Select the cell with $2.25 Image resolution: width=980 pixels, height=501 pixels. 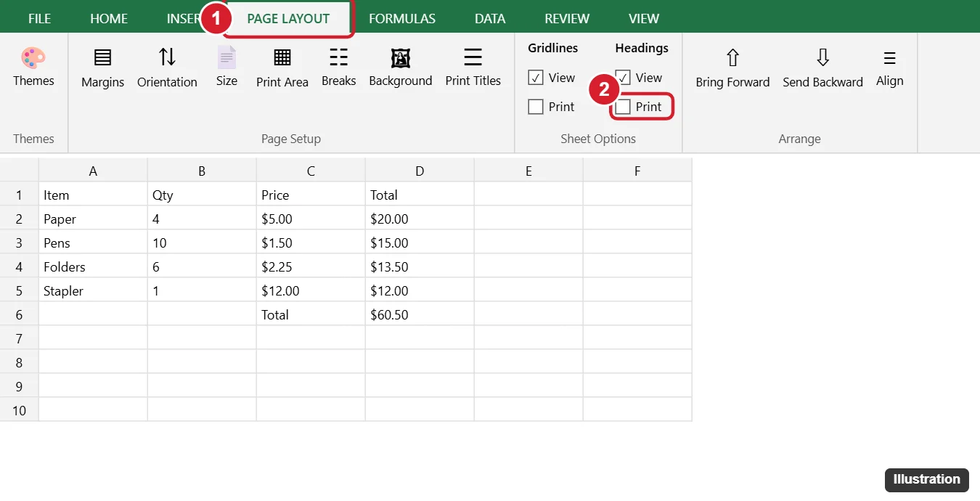coord(311,266)
